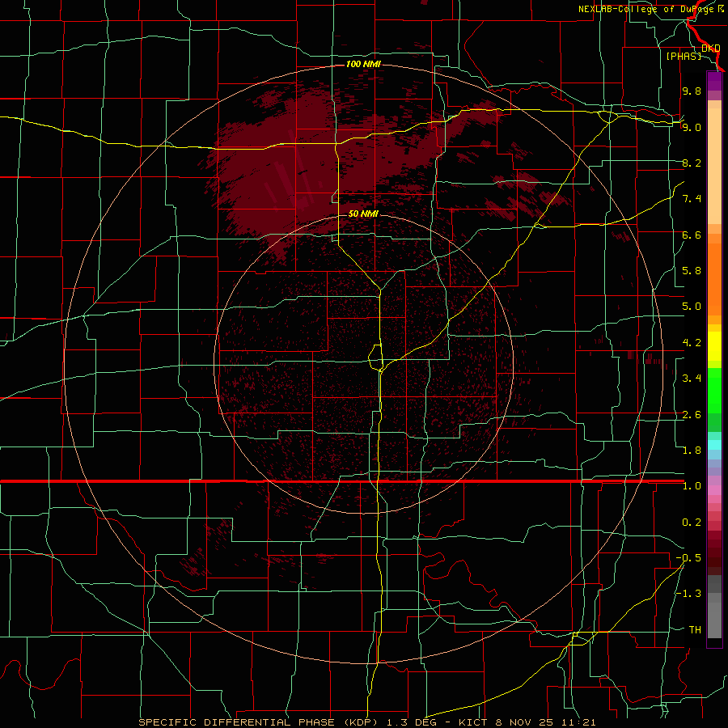The width and height of the screenshot is (728, 728).
Task: Click the cyan segment of the color bar
Action: [x=714, y=445]
